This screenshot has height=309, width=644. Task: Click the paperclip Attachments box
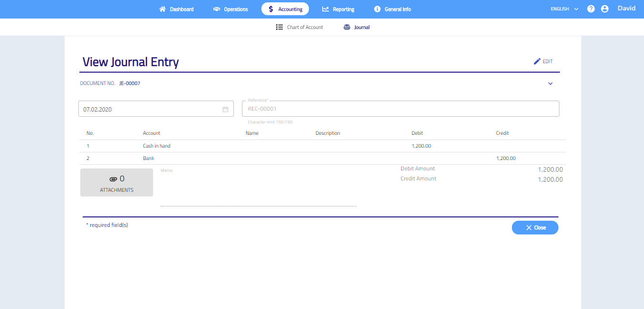coord(116,182)
